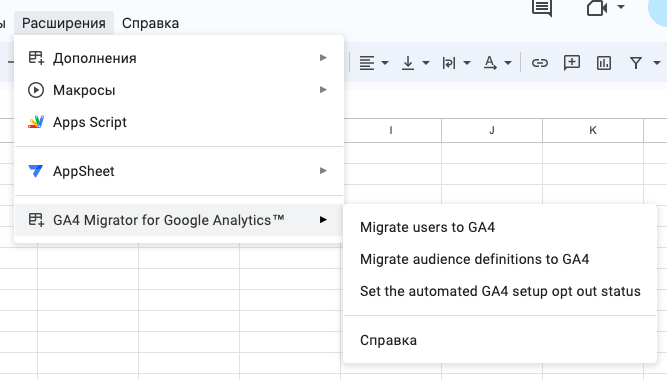Open the Расширения menu

click(x=64, y=23)
